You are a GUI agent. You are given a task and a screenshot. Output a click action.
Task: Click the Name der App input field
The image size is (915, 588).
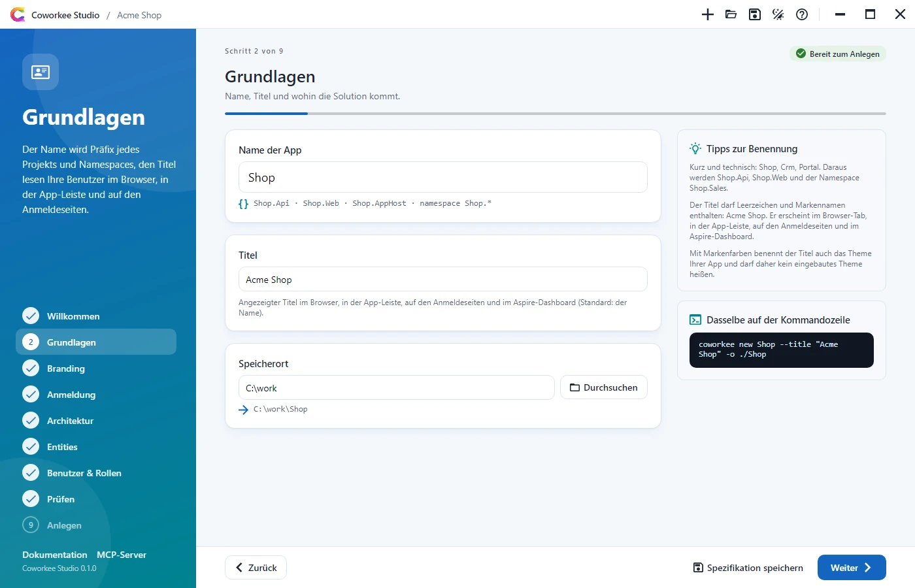click(443, 177)
